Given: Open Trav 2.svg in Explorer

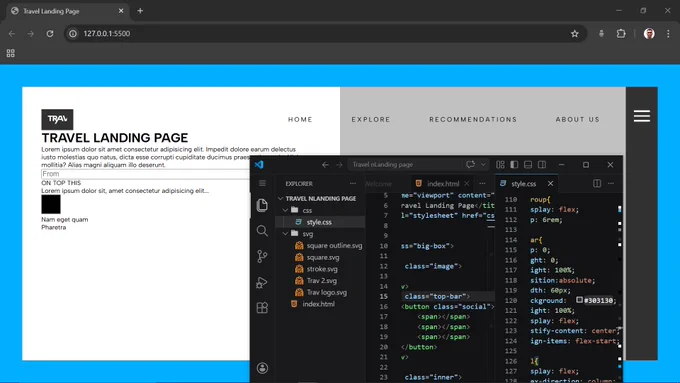Looking at the screenshot, I should click(321, 281).
